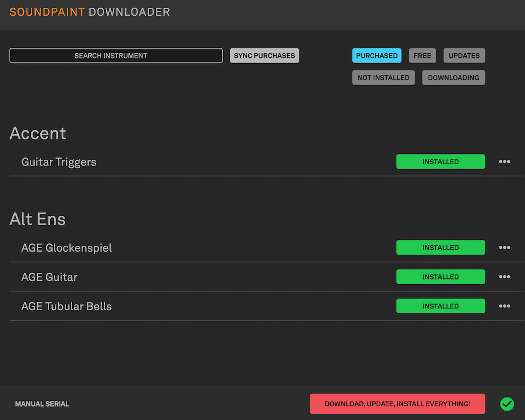Open the Manual Serial entry
This screenshot has width=525, height=420.
click(x=42, y=404)
